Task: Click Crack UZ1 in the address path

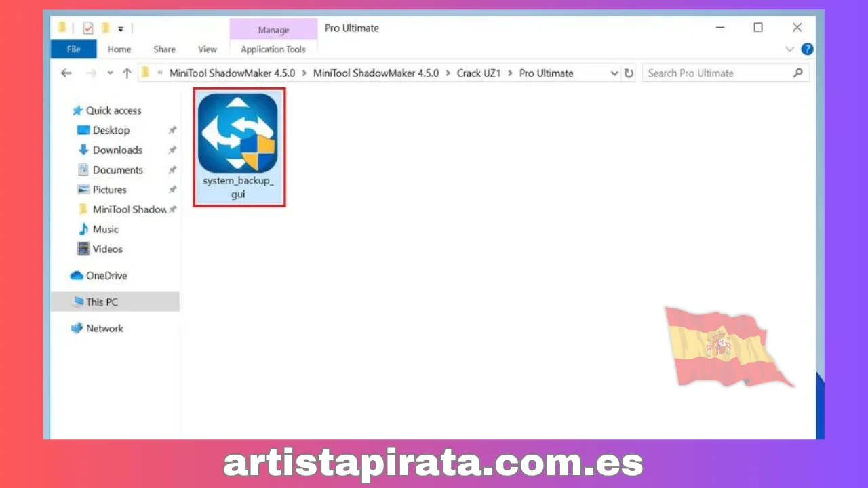Action: pos(479,73)
